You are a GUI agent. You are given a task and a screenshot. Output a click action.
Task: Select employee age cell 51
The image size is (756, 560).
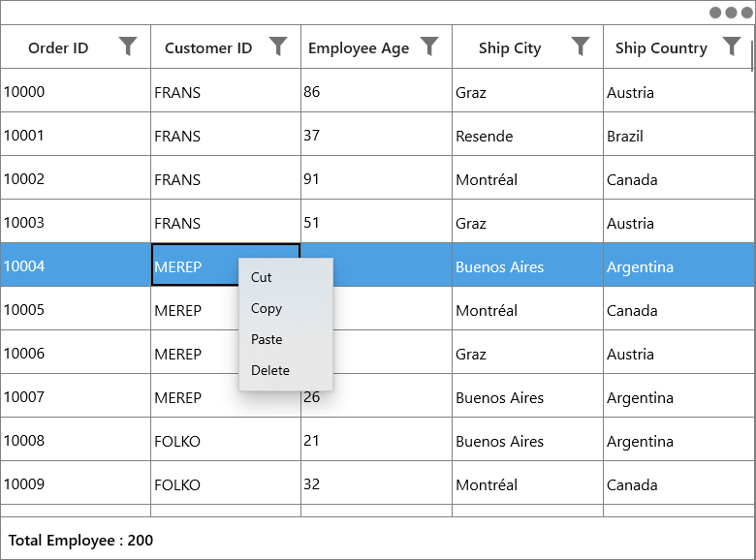coord(377,221)
